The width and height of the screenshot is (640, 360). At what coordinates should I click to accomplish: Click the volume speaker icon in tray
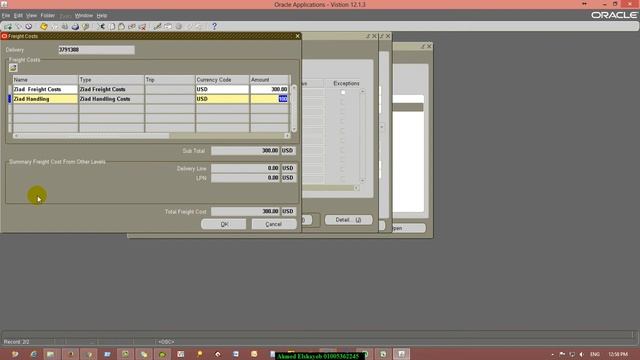tap(582, 354)
